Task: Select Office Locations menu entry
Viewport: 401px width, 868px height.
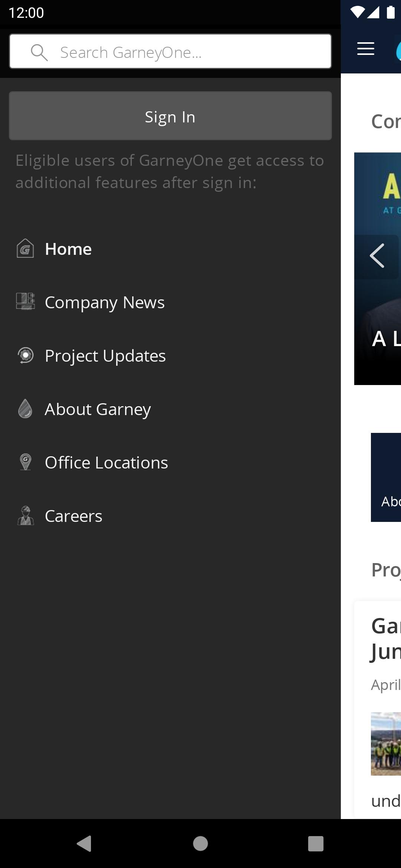Action: pos(170,463)
